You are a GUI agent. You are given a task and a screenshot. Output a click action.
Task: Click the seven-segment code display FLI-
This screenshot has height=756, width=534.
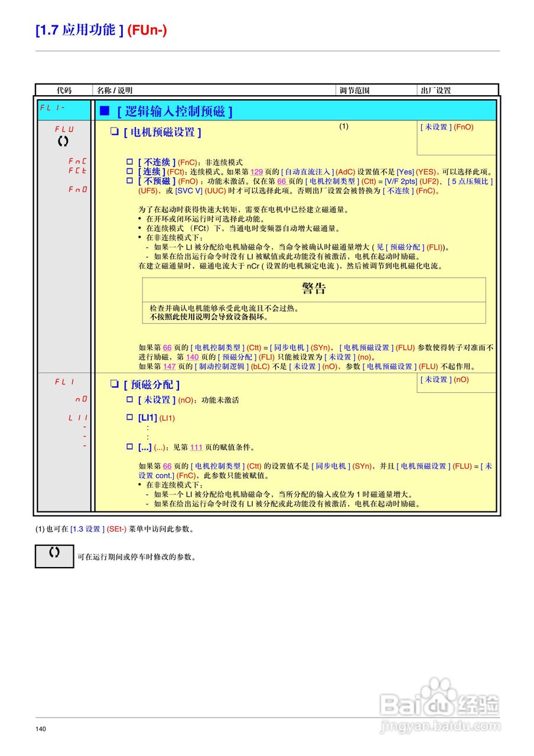(x=51, y=107)
